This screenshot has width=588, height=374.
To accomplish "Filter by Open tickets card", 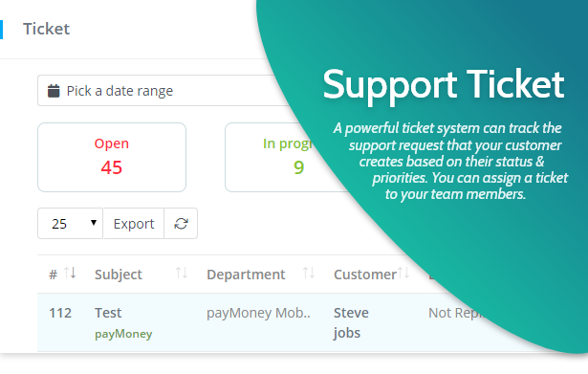I will pos(112,157).
